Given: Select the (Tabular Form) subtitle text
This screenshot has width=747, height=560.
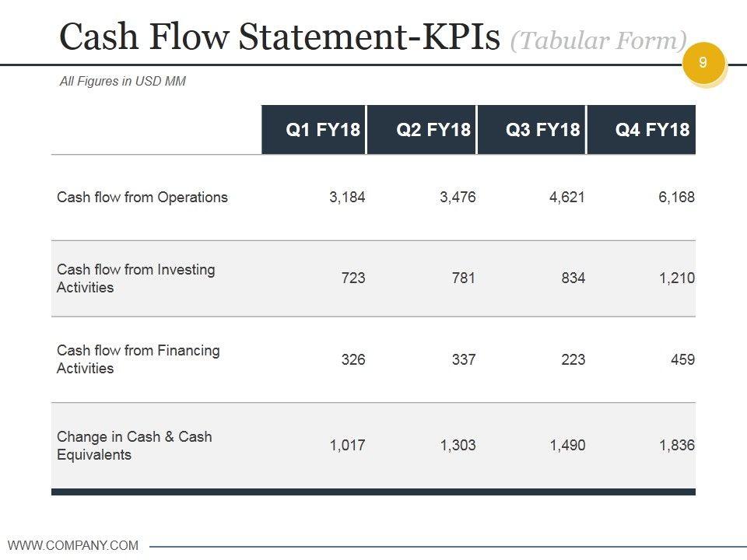Looking at the screenshot, I should point(598,40).
